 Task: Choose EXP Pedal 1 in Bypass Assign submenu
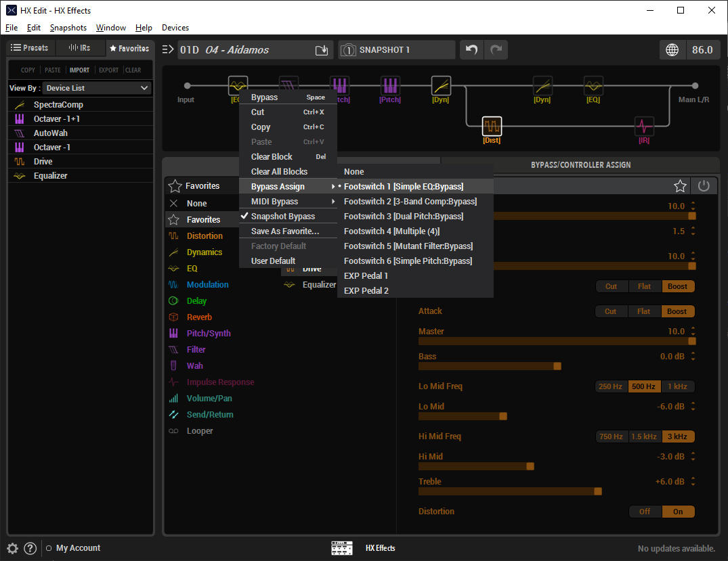[415, 275]
